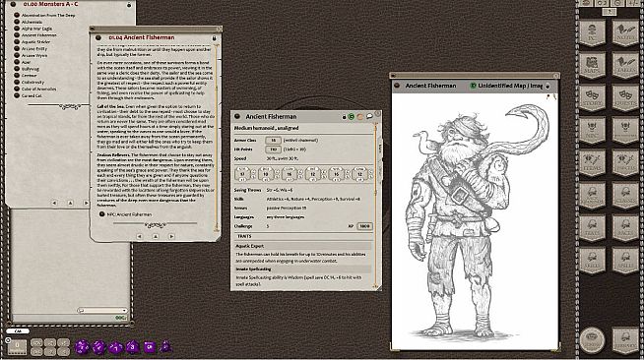
Task: Open the NPC: Ancient Fisherman link
Action: (129, 214)
